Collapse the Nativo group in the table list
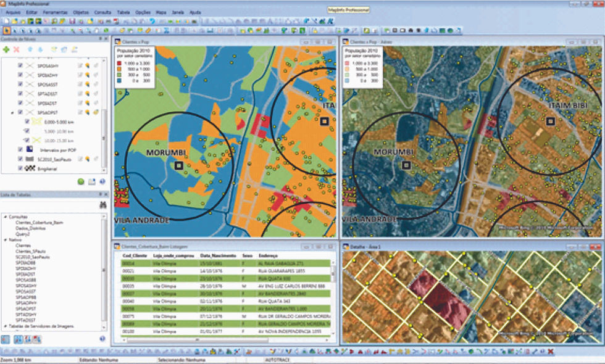Image resolution: width=605 pixels, height=364 pixels. coord(6,240)
